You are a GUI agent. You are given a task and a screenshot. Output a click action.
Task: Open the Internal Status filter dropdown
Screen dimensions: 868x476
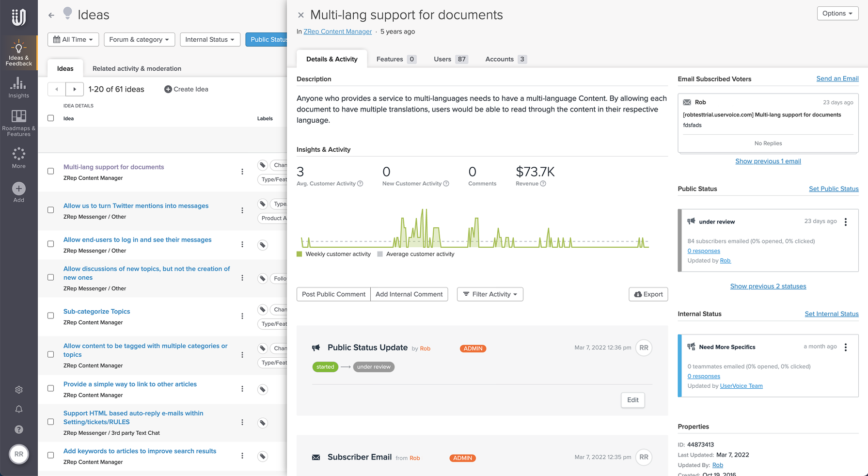(210, 40)
